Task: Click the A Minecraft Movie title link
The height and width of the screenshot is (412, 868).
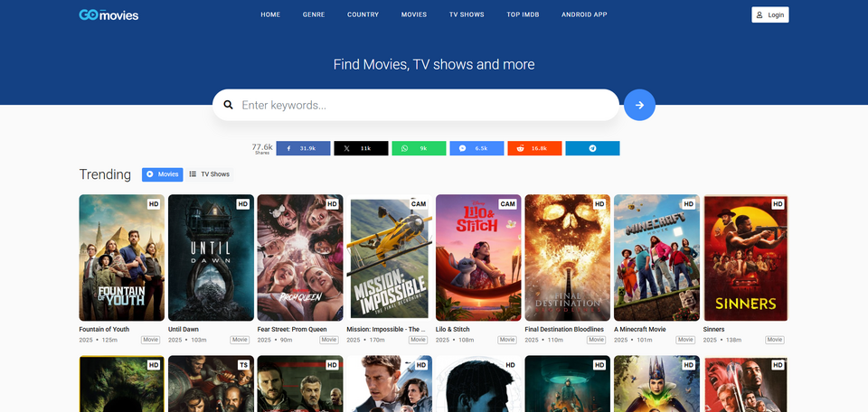Action: point(640,329)
